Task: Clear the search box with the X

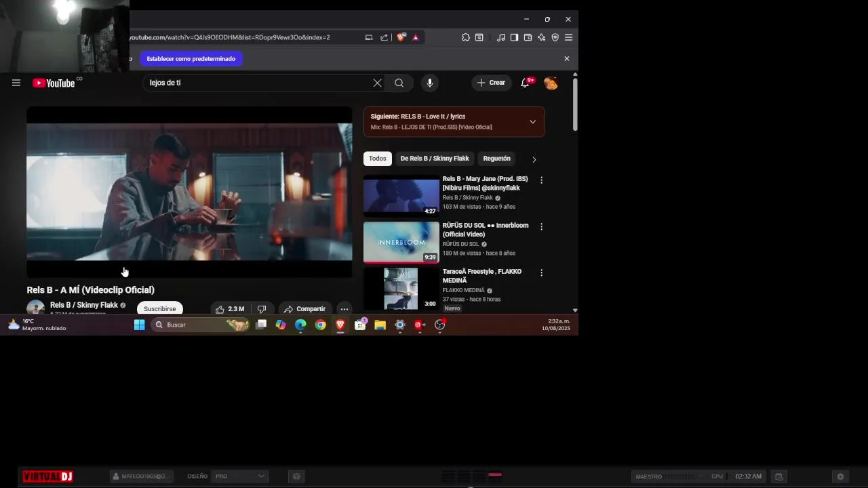Action: (x=377, y=83)
